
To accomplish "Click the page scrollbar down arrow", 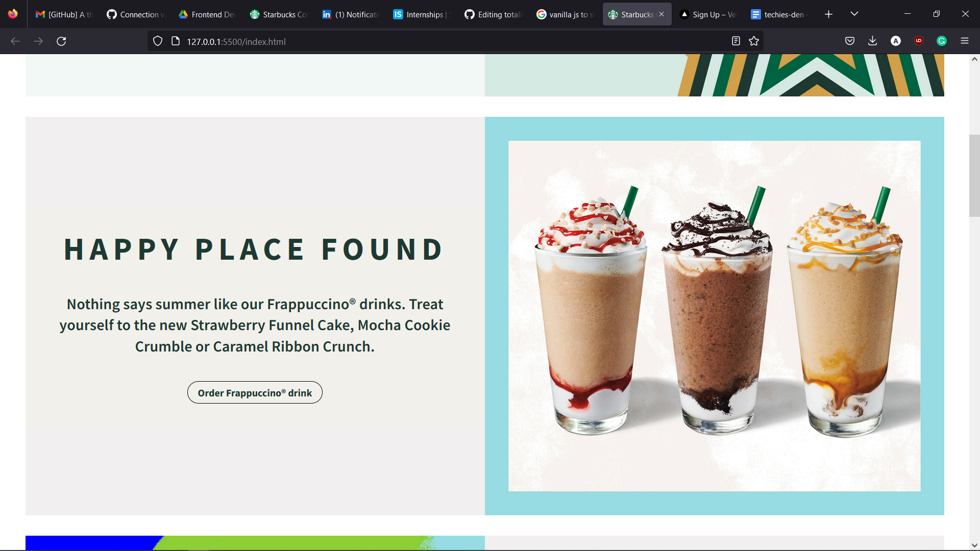I will coord(974,545).
